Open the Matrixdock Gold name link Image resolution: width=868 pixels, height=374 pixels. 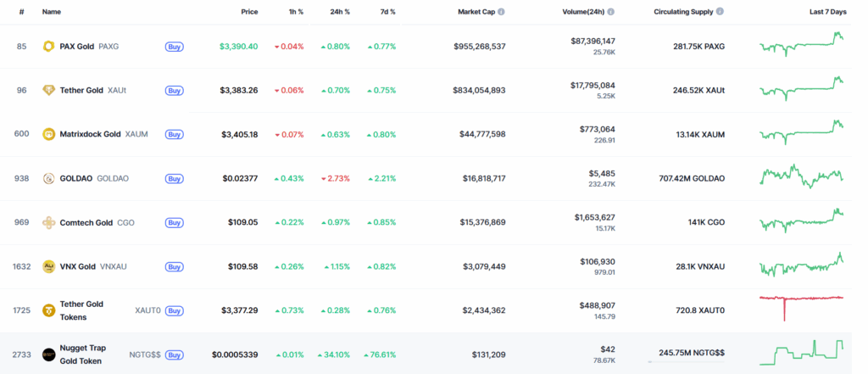coord(90,134)
